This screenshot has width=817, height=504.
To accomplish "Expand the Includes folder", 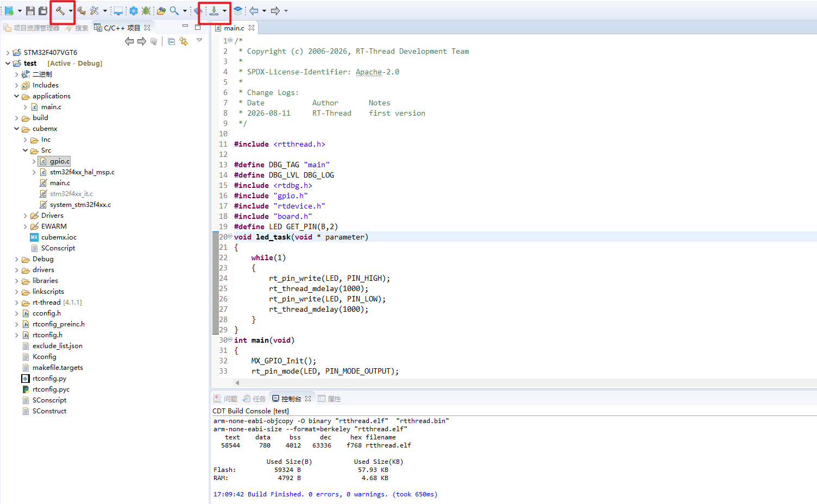I will click(16, 85).
